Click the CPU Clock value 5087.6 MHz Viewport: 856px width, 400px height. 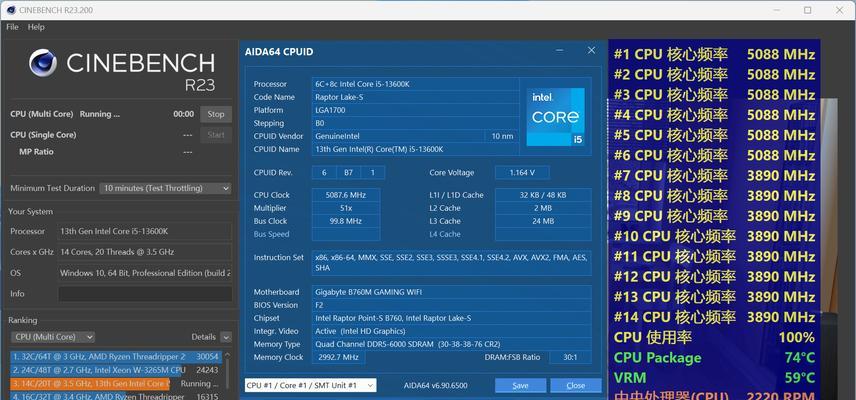point(346,195)
